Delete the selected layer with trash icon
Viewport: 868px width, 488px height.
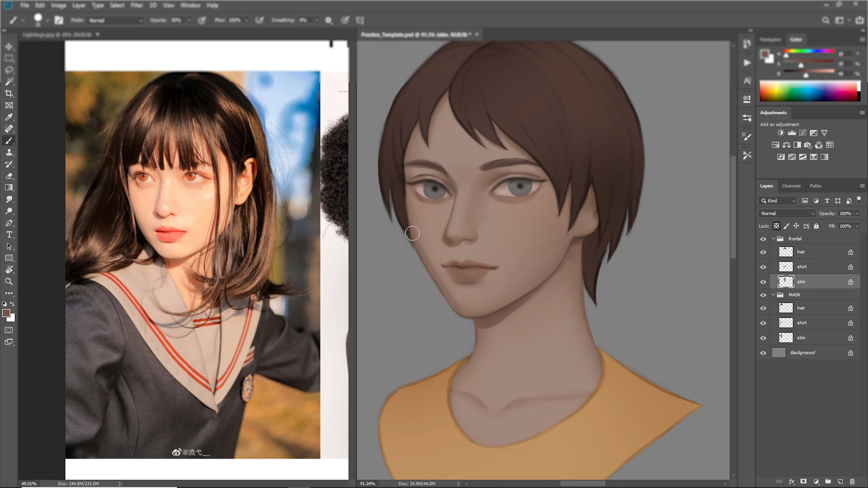[x=852, y=482]
